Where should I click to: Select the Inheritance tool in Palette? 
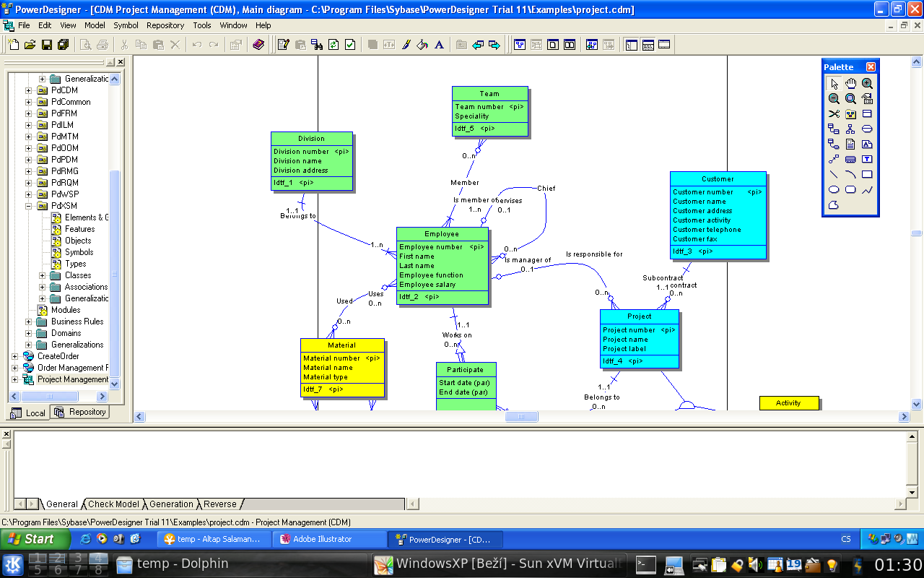pyautogui.click(x=850, y=129)
